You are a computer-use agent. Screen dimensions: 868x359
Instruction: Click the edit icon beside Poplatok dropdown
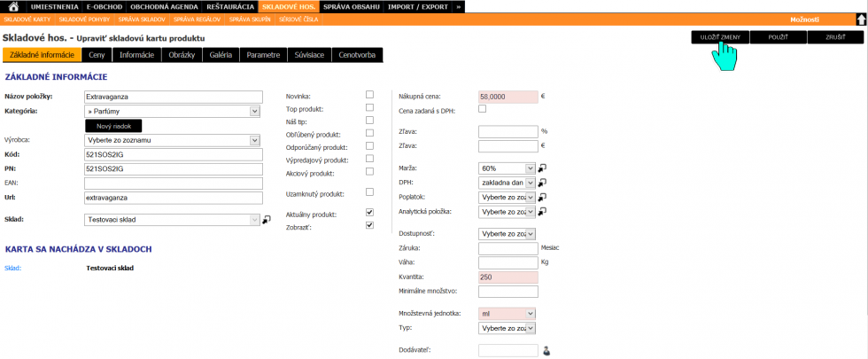[542, 196]
